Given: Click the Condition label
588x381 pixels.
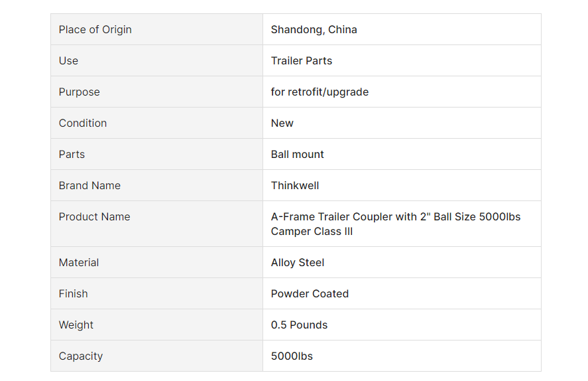Looking at the screenshot, I should tap(82, 123).
